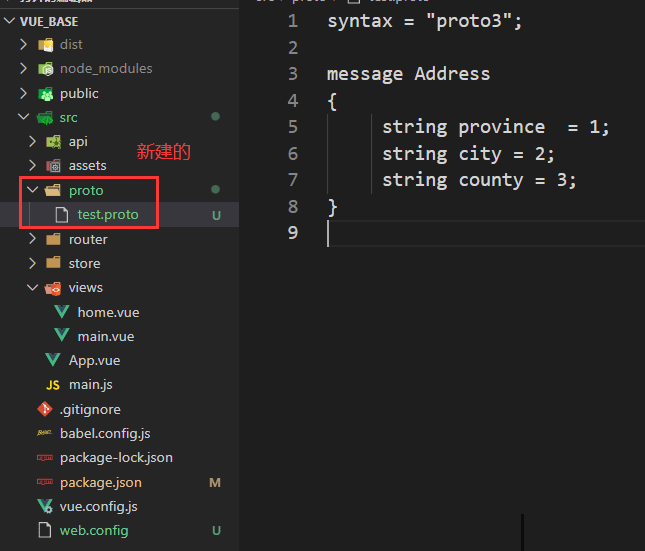Click the Vue icon beside App.vue
Image resolution: width=645 pixels, height=551 pixels.
53,360
